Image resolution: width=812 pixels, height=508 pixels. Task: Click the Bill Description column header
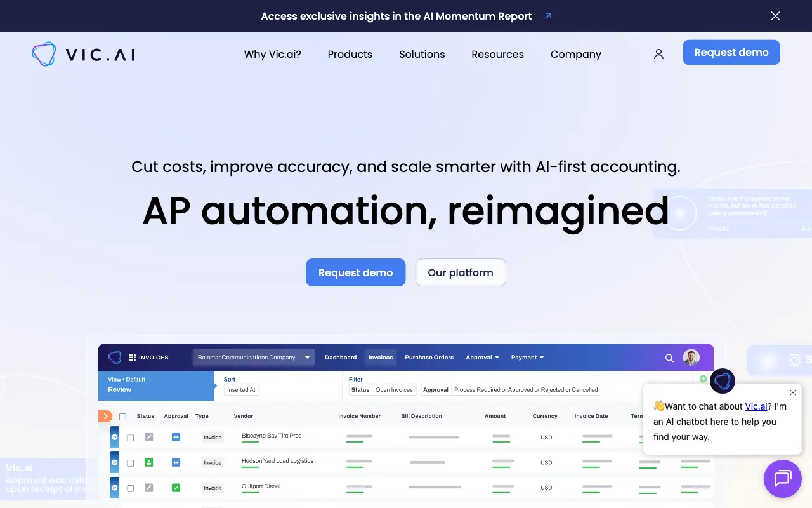point(421,416)
